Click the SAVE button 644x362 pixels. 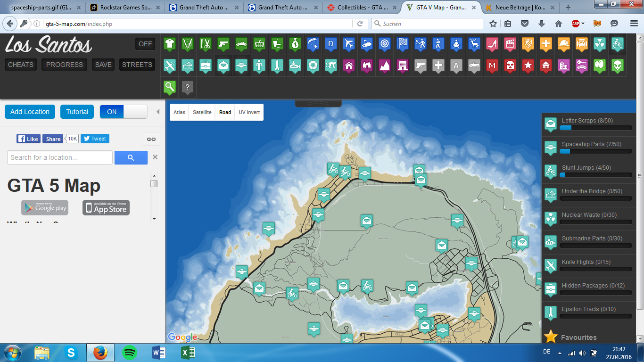pyautogui.click(x=103, y=65)
